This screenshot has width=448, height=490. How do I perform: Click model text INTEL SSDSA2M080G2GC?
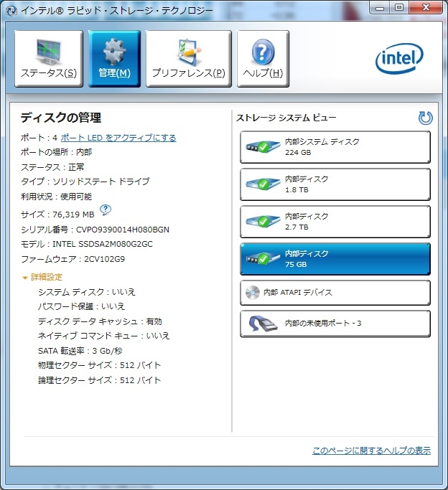point(103,244)
